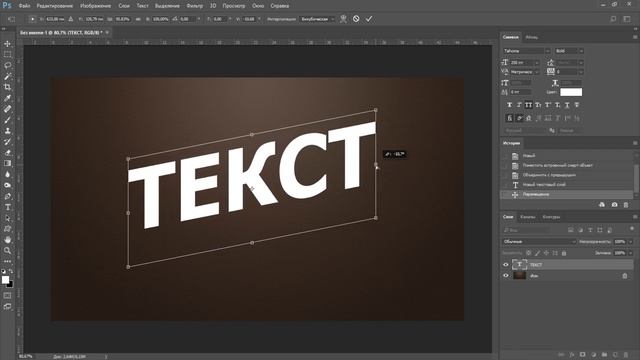Select the Hand tool
Viewport: 640px width, 360px height.
click(7, 240)
